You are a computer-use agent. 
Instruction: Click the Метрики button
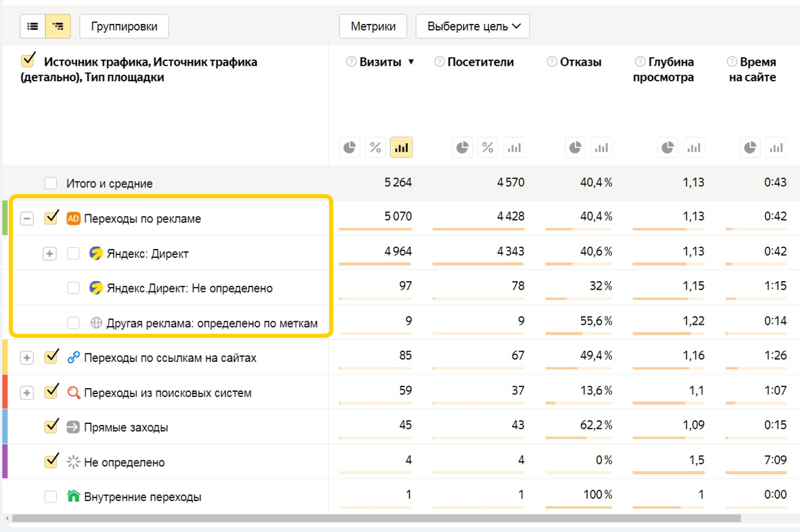click(373, 26)
